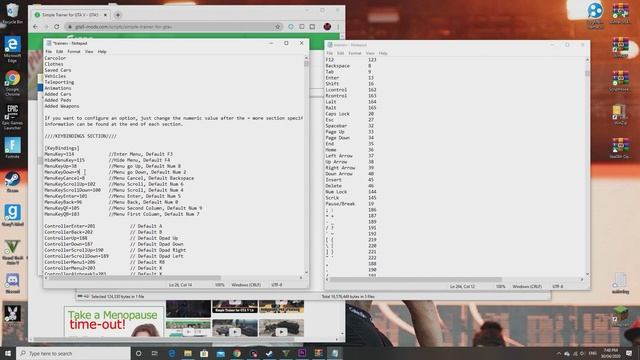This screenshot has height=360, width=640.
Task: Open Task View on the taskbar
Action: tap(155, 353)
